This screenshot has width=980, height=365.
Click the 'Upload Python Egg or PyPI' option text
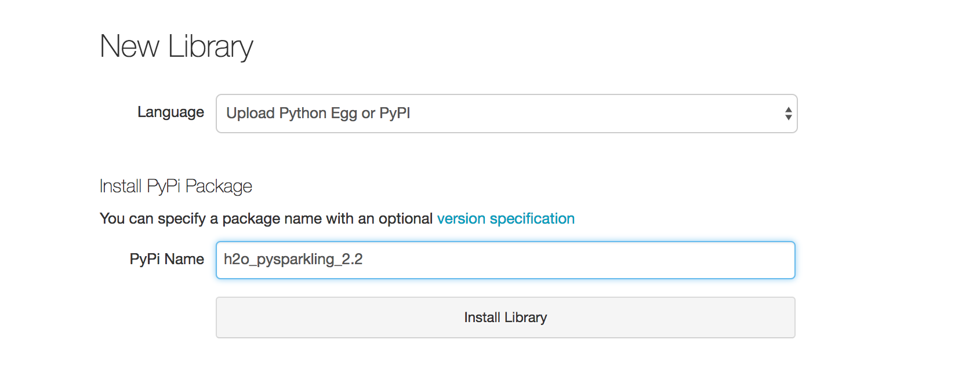click(318, 114)
